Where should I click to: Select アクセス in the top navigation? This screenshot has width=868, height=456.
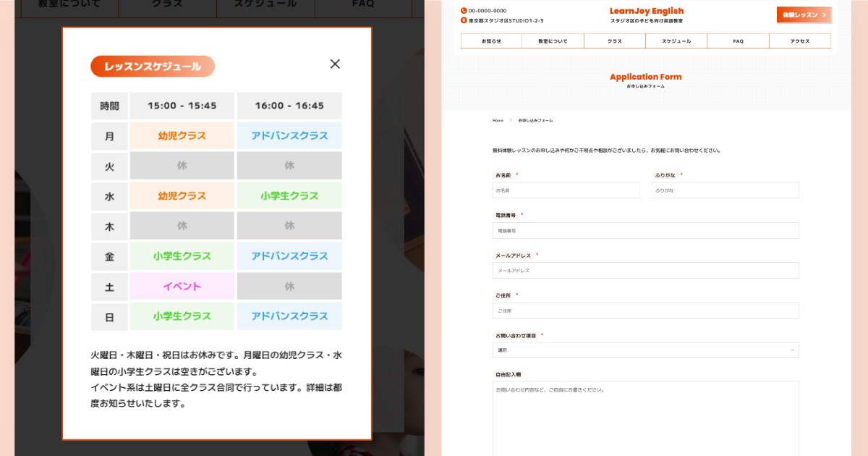[800, 41]
